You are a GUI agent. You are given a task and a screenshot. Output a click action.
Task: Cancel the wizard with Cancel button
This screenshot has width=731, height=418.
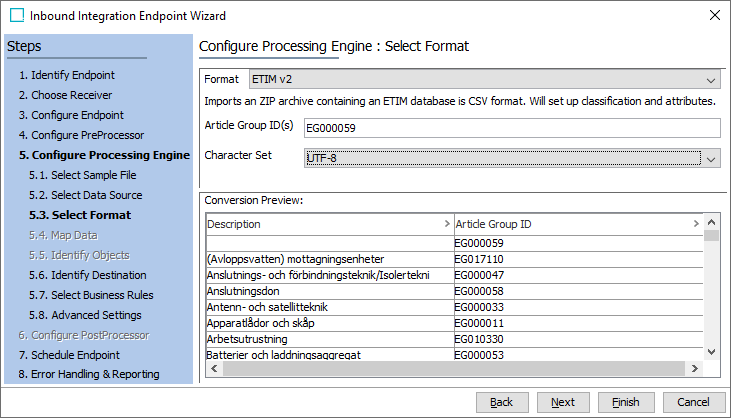tap(693, 402)
